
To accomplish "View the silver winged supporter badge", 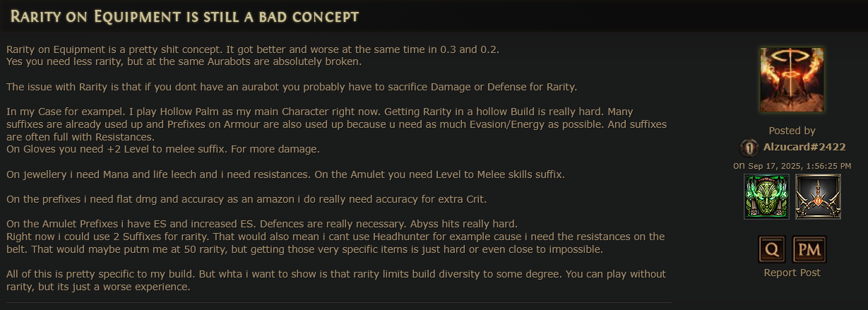I will 817,196.
